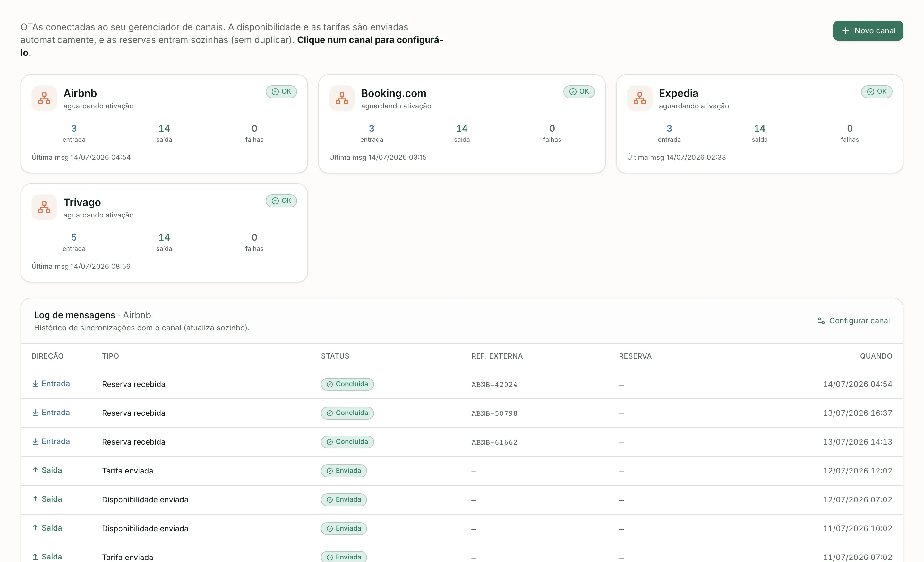Click the Booking.com falhas count 0
Viewport: 924px width, 562px height.
click(552, 128)
